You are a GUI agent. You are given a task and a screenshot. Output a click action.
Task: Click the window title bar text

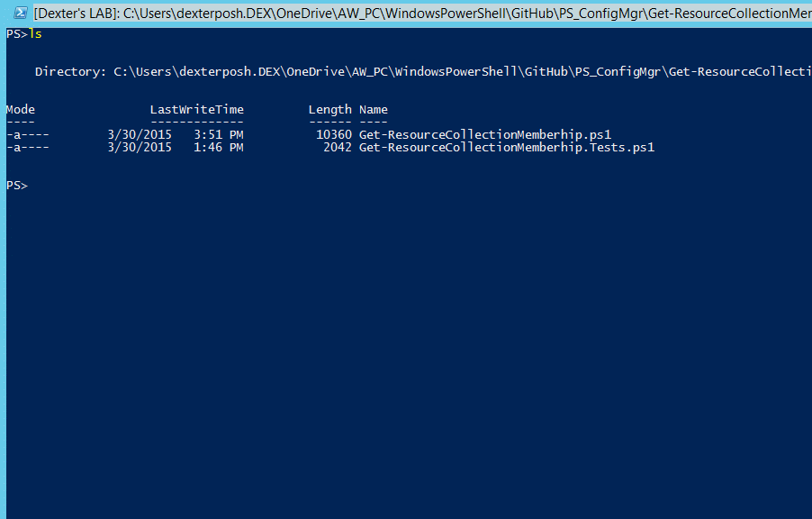point(422,13)
